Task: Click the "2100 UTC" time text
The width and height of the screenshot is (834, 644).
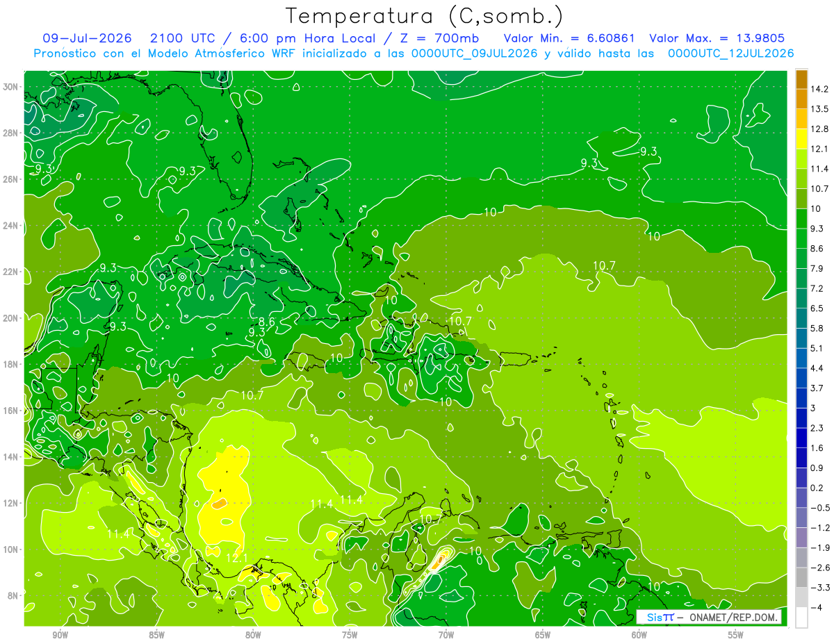Action: point(183,38)
